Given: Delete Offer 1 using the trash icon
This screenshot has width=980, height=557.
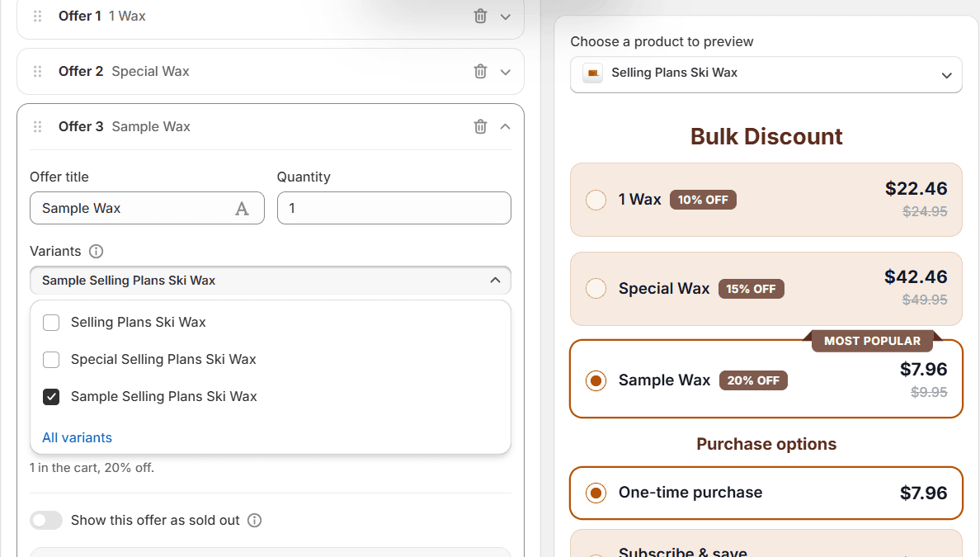Looking at the screenshot, I should [480, 17].
